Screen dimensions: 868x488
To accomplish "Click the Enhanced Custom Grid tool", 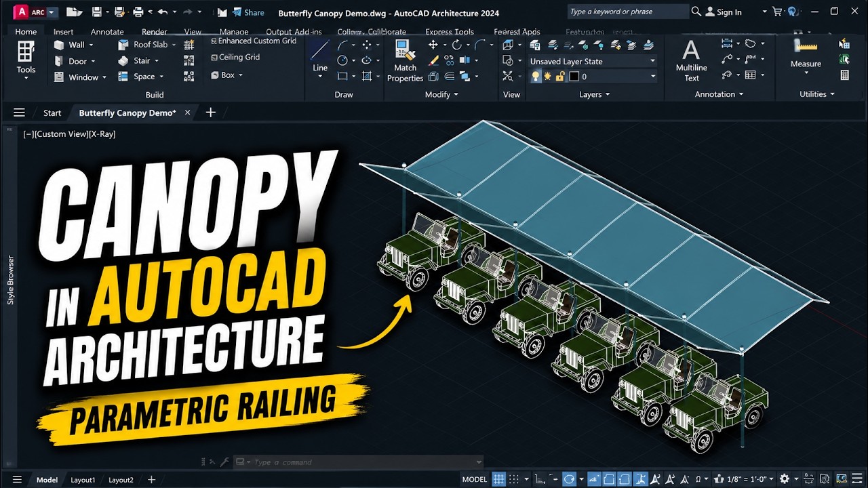I will (254, 41).
